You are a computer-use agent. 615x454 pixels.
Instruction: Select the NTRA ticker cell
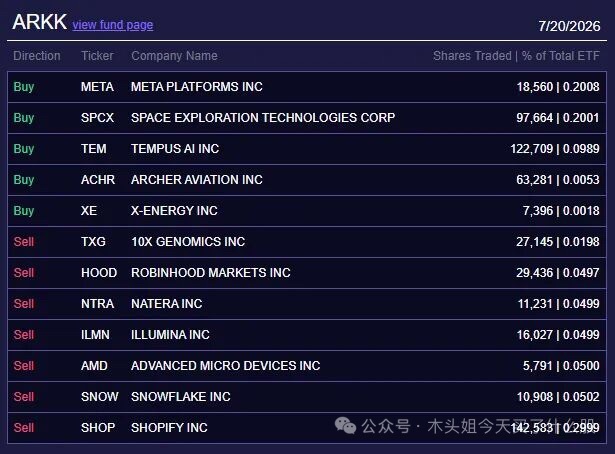[97, 303]
